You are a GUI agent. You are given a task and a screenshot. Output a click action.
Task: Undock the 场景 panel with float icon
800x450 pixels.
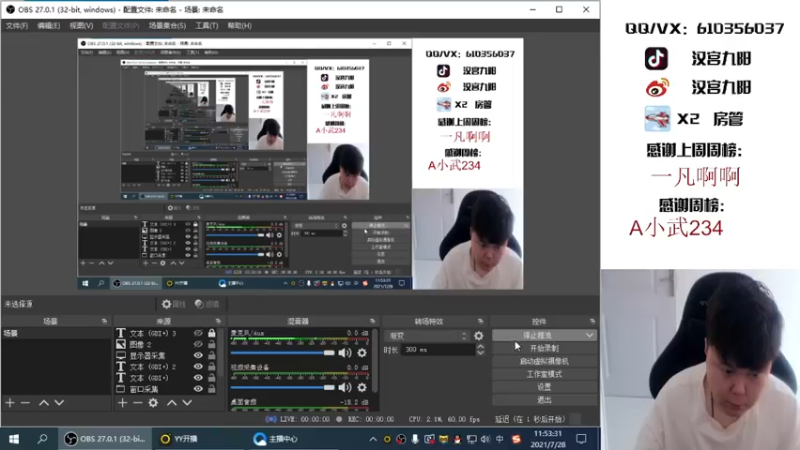(105, 321)
